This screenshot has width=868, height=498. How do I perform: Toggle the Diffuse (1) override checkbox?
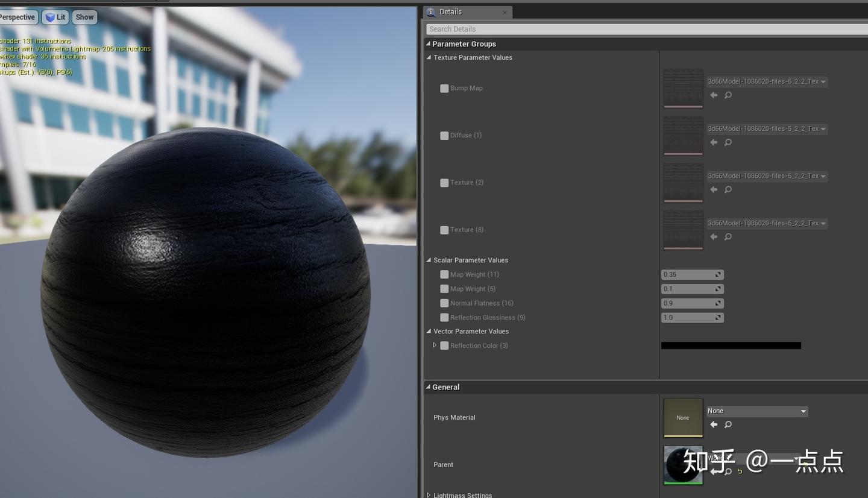[x=444, y=135]
